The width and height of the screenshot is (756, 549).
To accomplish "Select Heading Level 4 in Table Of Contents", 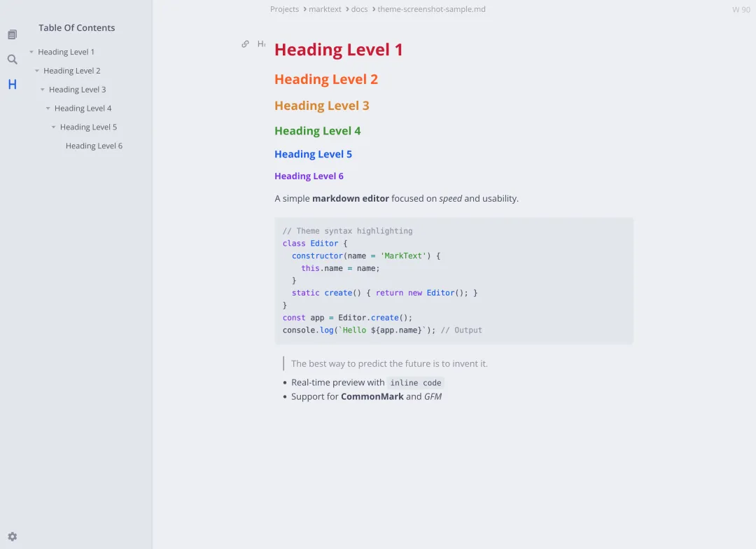I will pyautogui.click(x=83, y=108).
